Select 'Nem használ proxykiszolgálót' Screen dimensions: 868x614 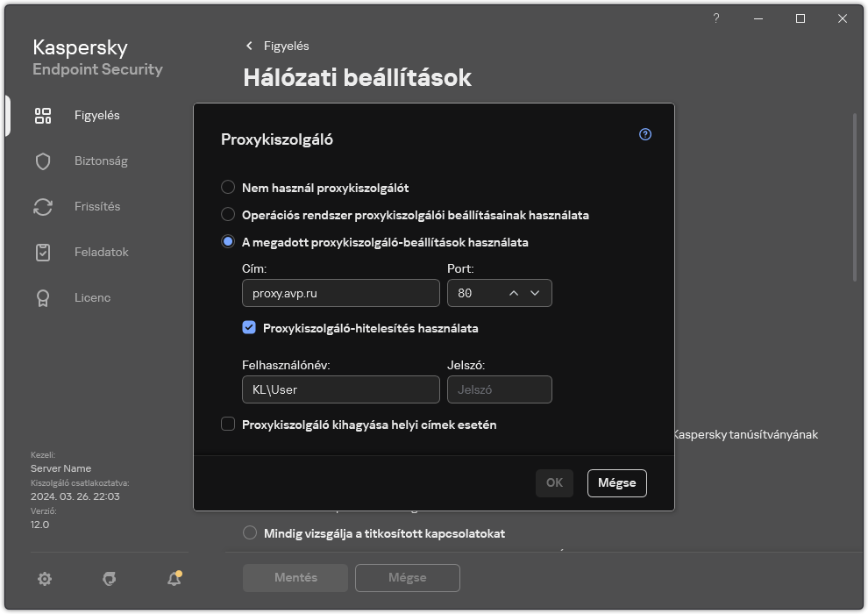[x=228, y=187]
